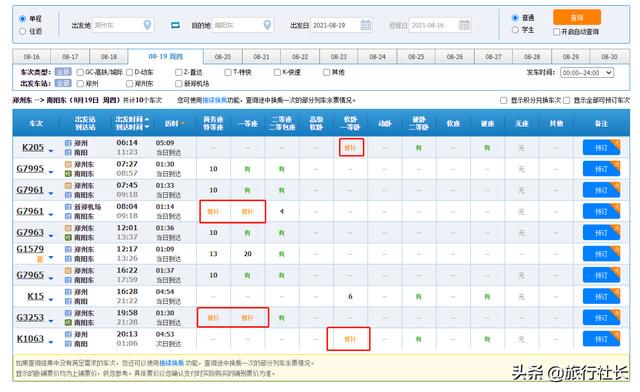Click the station icon beside 南阳 in K1063 row
640x392 pixels.
(x=68, y=343)
